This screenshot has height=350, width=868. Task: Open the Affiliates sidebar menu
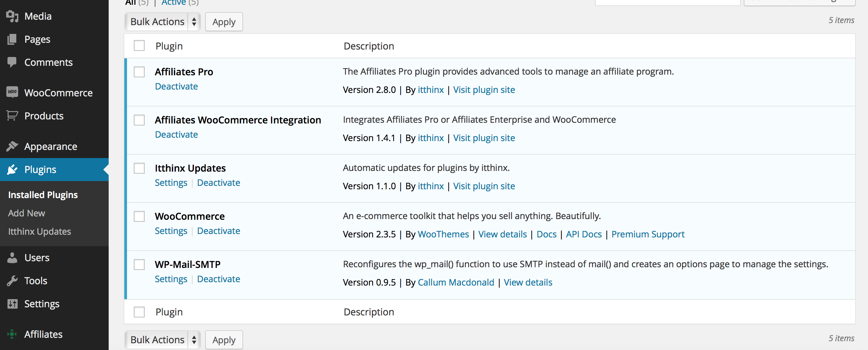[54, 334]
